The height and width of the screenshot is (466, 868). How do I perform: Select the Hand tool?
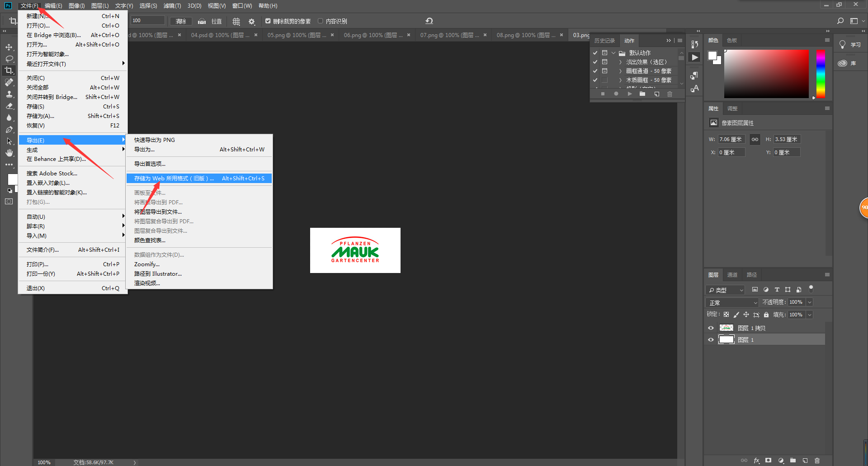tap(9, 153)
